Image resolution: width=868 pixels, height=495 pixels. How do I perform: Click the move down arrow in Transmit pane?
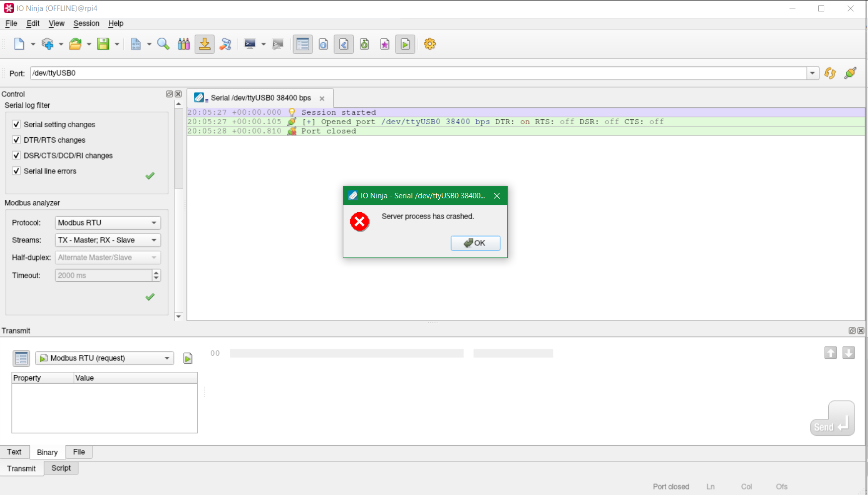click(849, 353)
